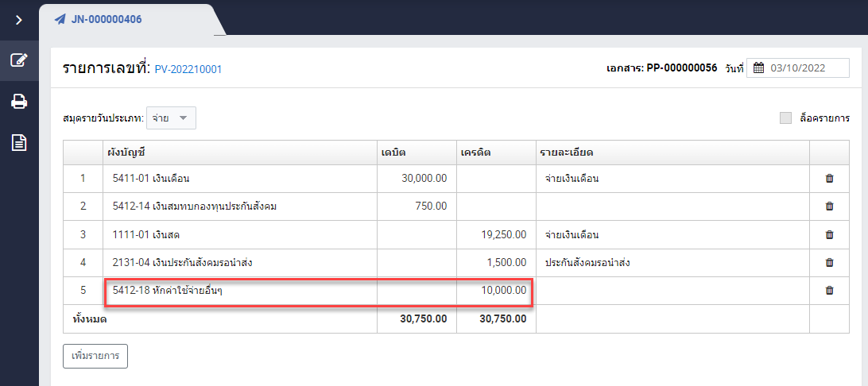Select account 5411-01 เงินเดือน cell
The image size is (868, 386).
(x=240, y=179)
